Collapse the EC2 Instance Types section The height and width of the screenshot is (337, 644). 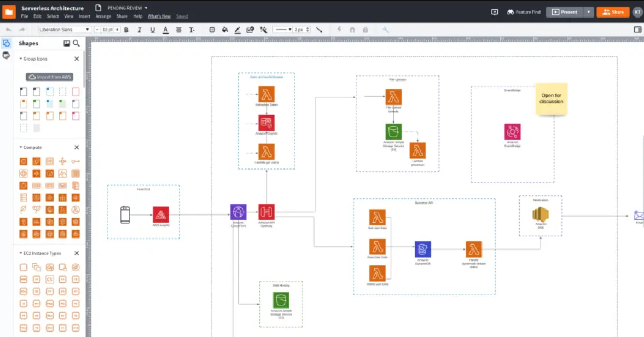(x=21, y=253)
